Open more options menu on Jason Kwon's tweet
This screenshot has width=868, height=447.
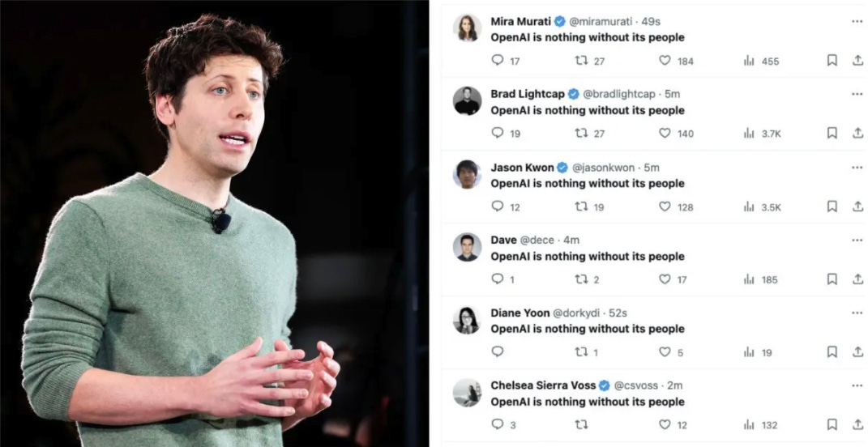click(857, 168)
